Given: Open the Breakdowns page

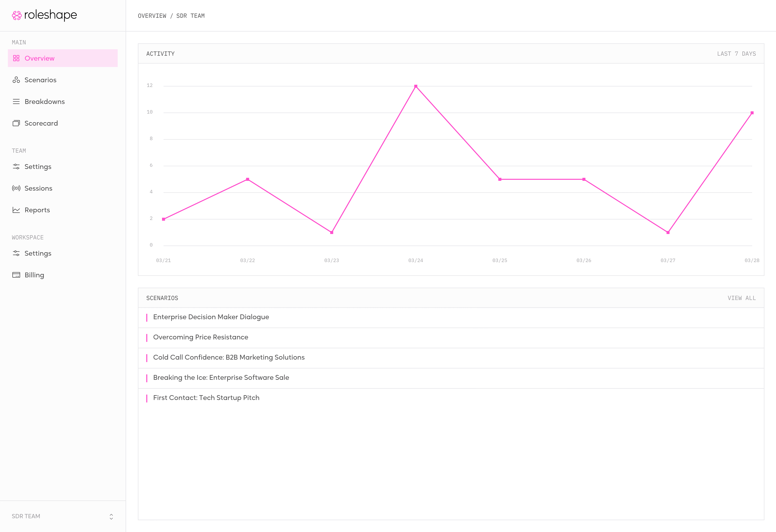Looking at the screenshot, I should point(63,101).
